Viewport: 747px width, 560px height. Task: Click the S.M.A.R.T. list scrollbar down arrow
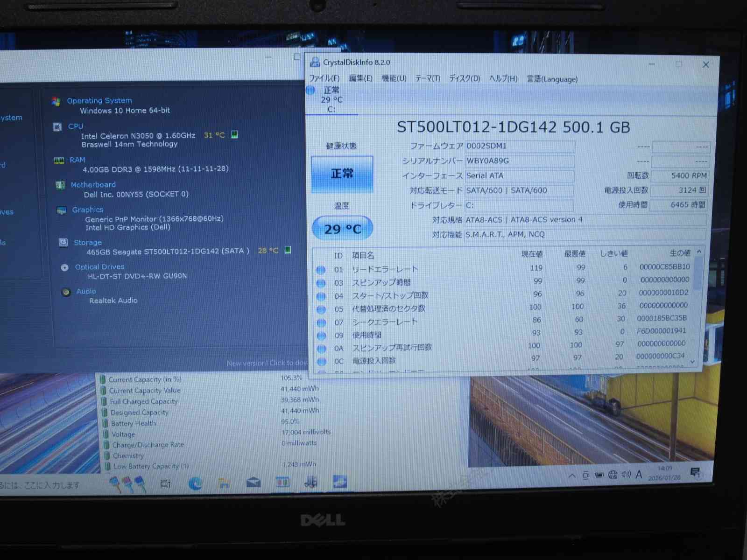click(x=693, y=362)
